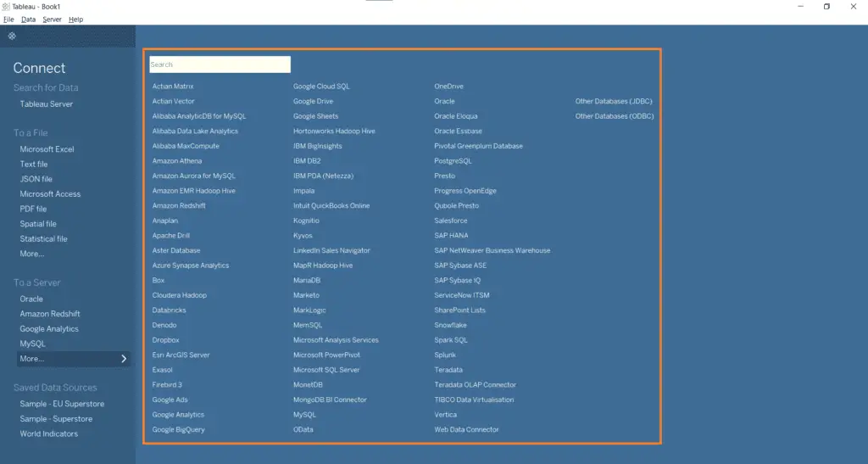The width and height of the screenshot is (868, 464).
Task: Select PDF file connector
Action: (33, 209)
